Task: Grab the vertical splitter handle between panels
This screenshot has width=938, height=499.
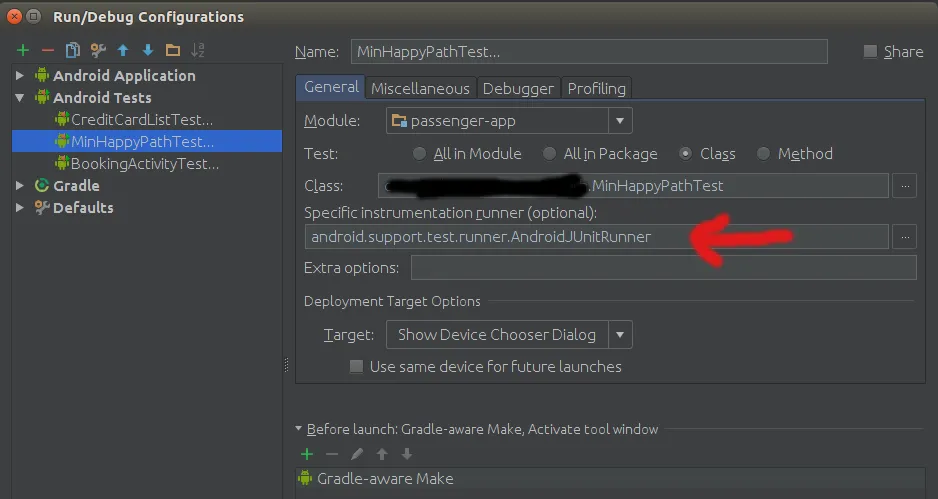Action: point(286,365)
